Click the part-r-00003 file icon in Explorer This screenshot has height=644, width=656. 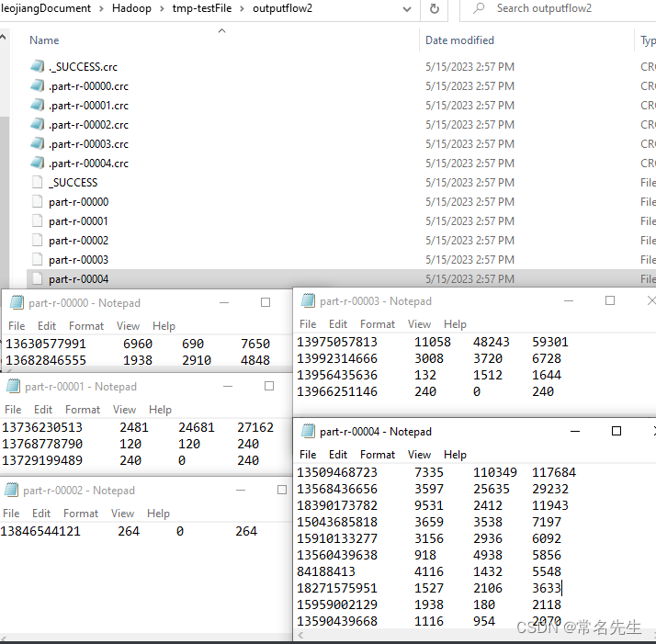(38, 259)
